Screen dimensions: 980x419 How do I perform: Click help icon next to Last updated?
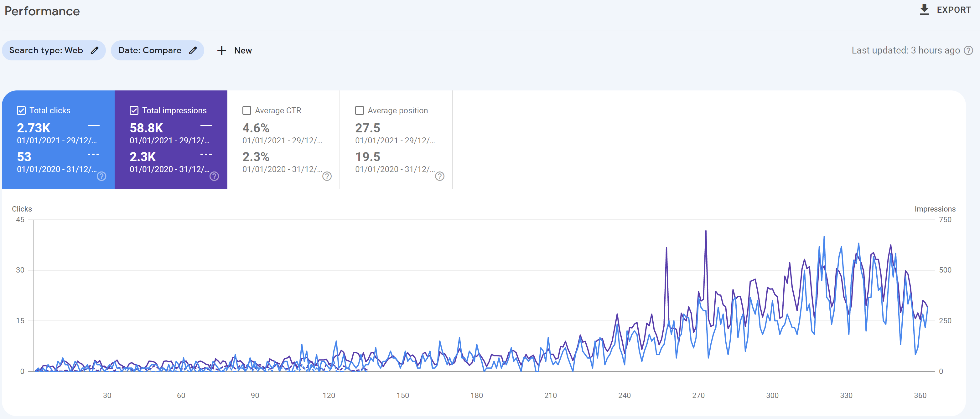pyautogui.click(x=969, y=50)
